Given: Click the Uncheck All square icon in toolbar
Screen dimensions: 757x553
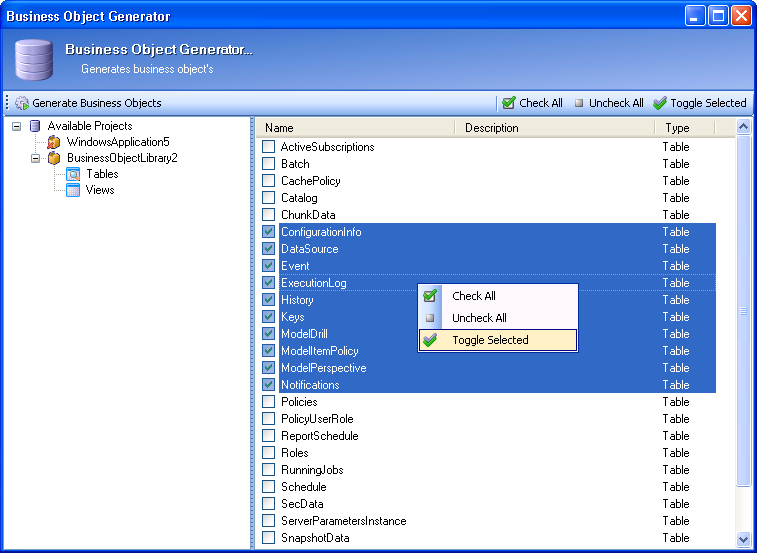Looking at the screenshot, I should 579,103.
